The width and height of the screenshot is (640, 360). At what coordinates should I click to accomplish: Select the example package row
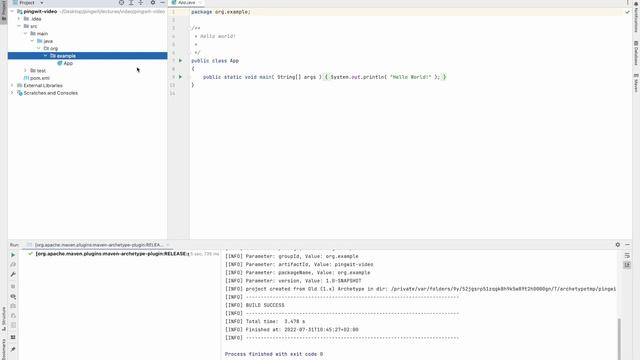pyautogui.click(x=87, y=56)
